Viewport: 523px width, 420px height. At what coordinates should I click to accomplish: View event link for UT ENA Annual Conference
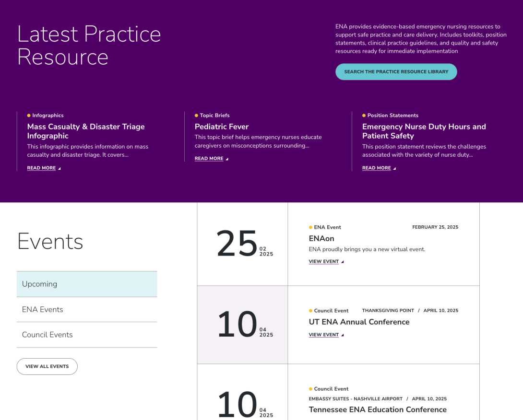point(323,335)
